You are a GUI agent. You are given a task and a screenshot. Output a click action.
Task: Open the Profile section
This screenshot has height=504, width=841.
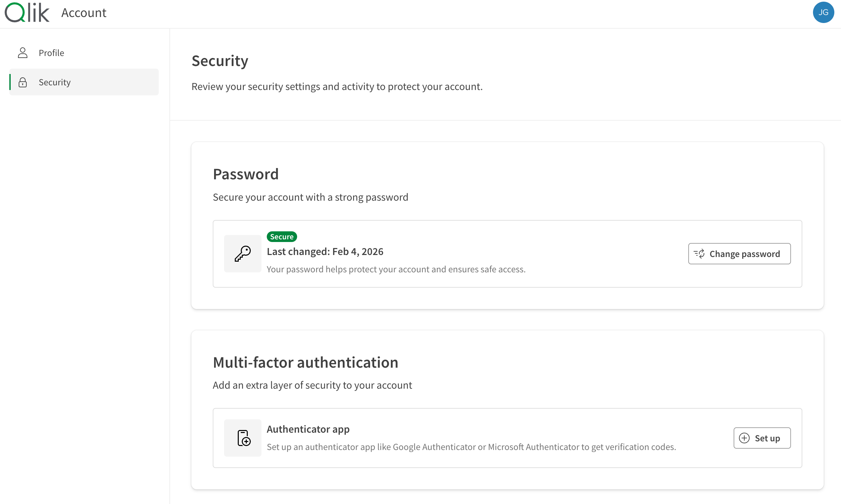[x=51, y=53]
